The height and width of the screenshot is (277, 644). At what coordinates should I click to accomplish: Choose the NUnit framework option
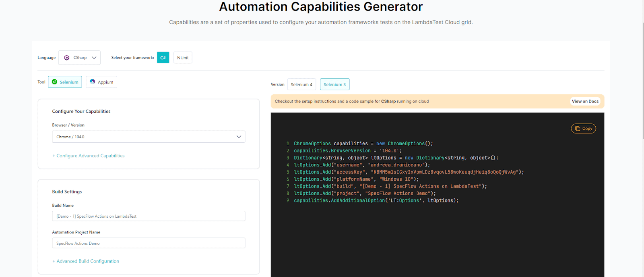(x=183, y=58)
